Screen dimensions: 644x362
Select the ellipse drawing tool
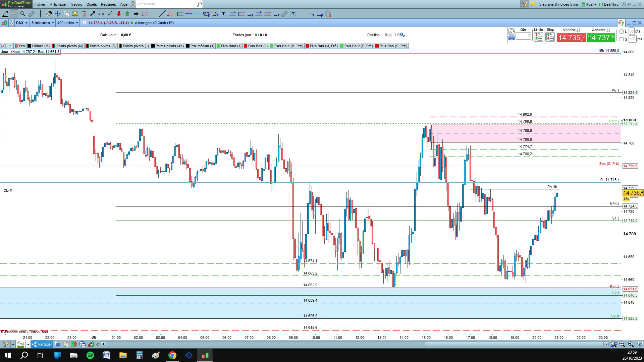coord(171,14)
